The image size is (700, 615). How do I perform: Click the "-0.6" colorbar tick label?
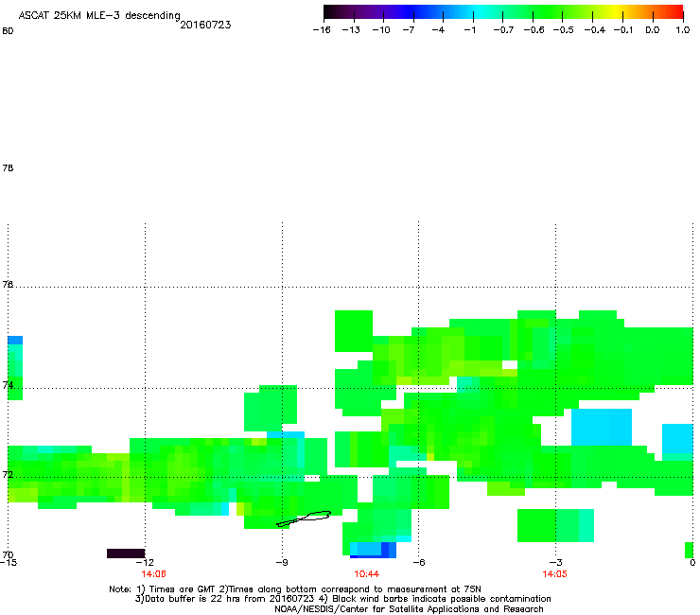534,30
